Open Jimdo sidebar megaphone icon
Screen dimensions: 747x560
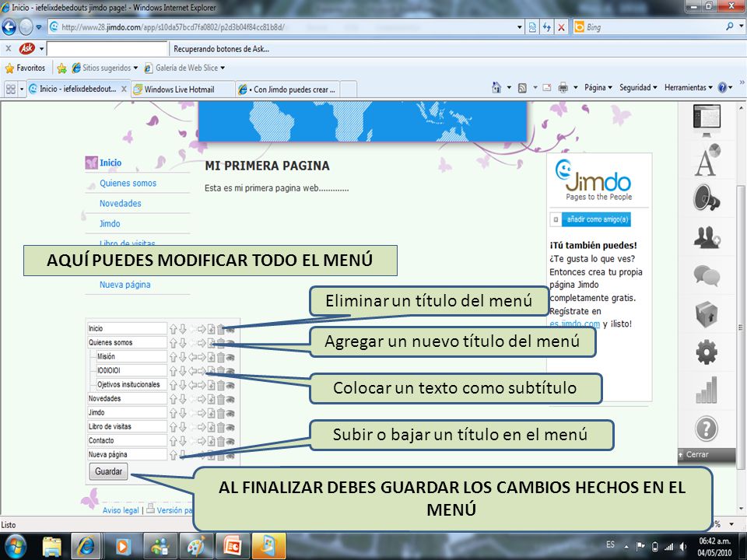click(707, 198)
